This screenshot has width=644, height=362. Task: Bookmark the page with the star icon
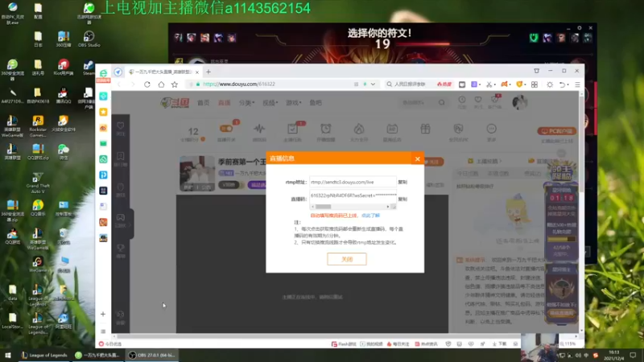(175, 84)
